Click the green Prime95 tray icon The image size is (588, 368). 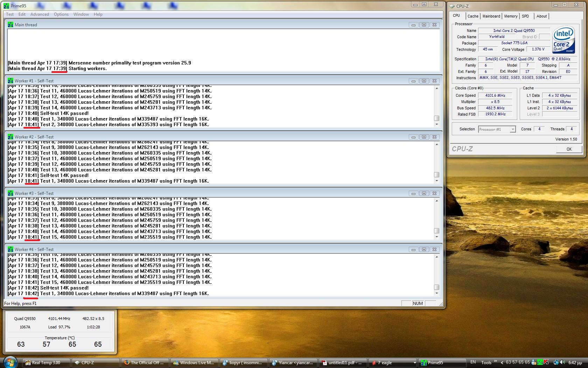click(x=540, y=362)
